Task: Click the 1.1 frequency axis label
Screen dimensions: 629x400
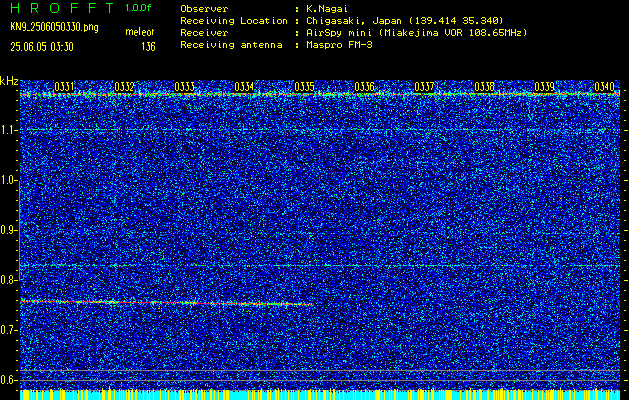Action: click(8, 130)
